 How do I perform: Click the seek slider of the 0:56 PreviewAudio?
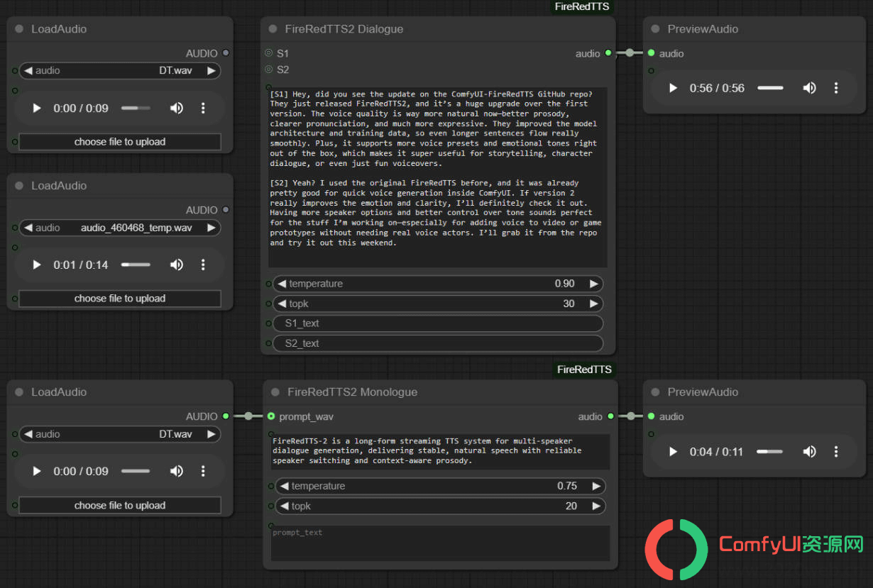pos(770,88)
